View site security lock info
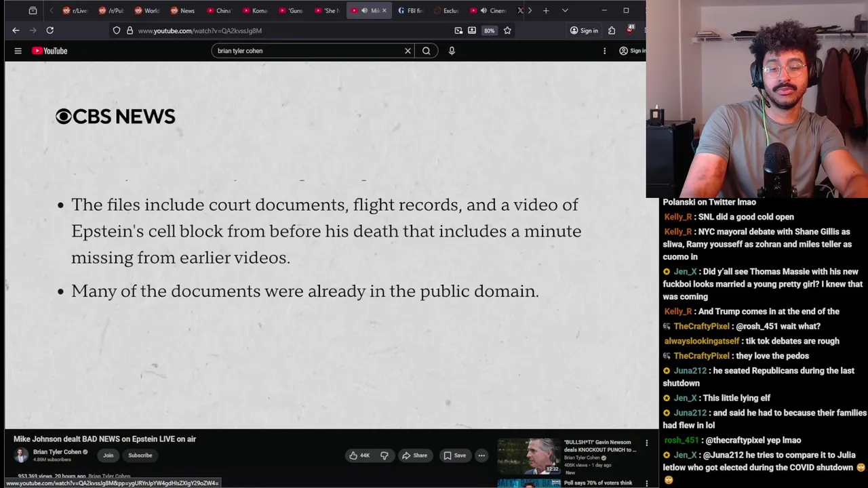The width and height of the screenshot is (868, 488). point(130,30)
